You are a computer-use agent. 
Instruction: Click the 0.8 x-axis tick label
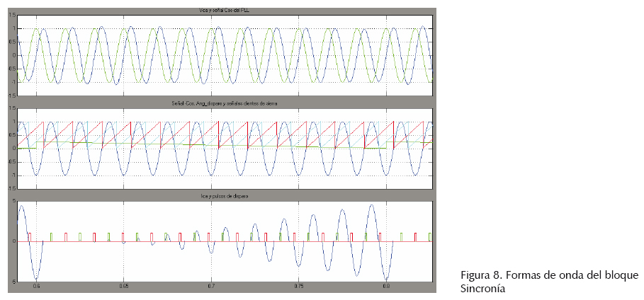pyautogui.click(x=385, y=288)
